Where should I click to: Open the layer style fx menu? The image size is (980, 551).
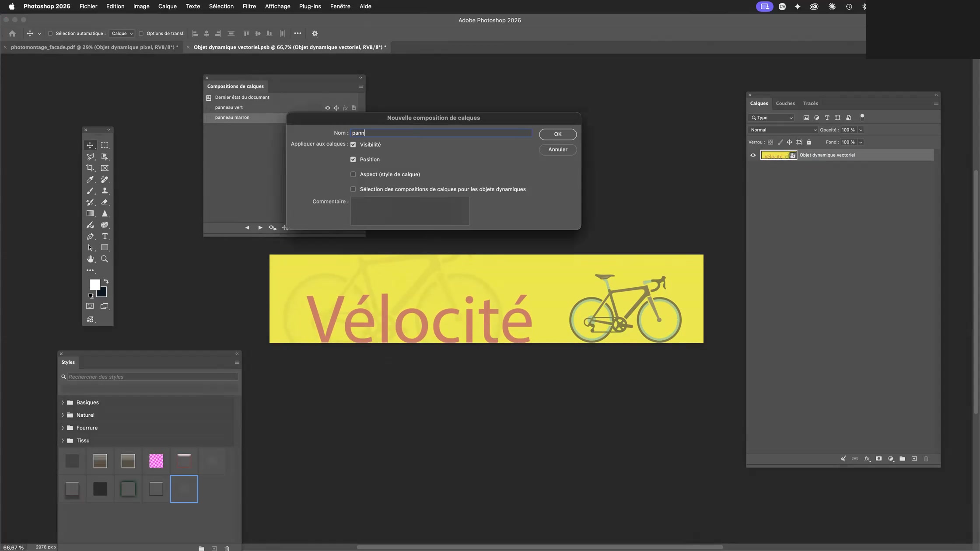[x=867, y=459]
